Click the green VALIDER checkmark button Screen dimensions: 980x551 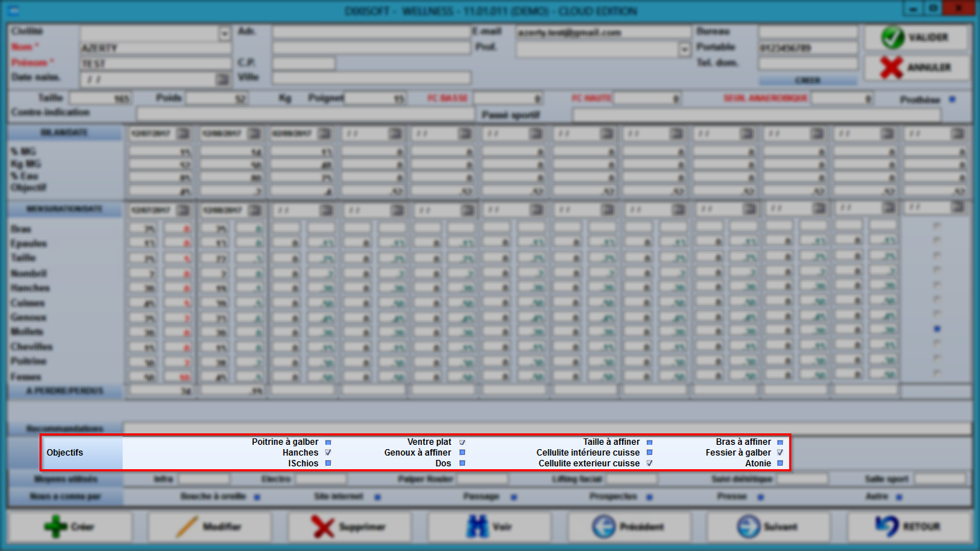pos(916,37)
